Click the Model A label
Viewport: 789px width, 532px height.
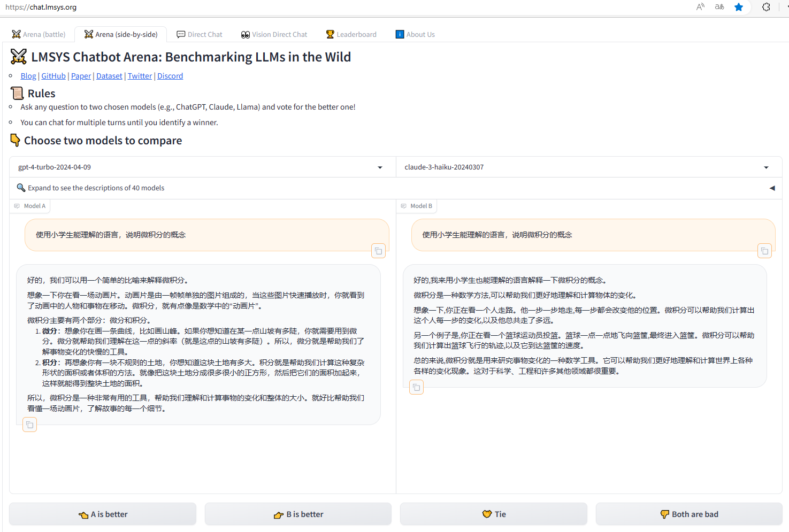click(x=30, y=206)
